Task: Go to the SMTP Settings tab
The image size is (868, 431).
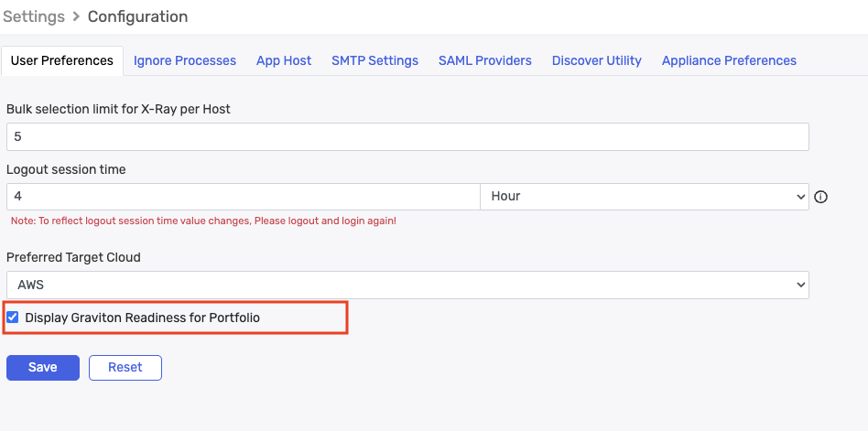Action: (374, 60)
